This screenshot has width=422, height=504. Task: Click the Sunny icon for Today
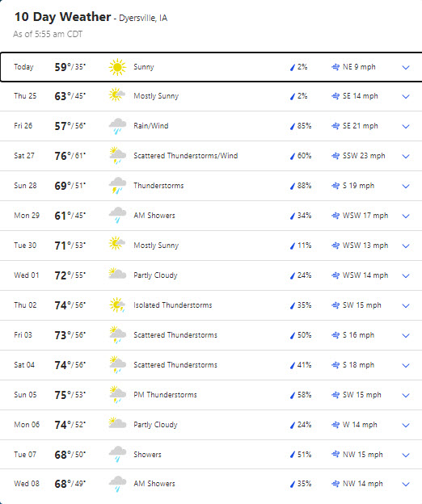pyautogui.click(x=117, y=67)
